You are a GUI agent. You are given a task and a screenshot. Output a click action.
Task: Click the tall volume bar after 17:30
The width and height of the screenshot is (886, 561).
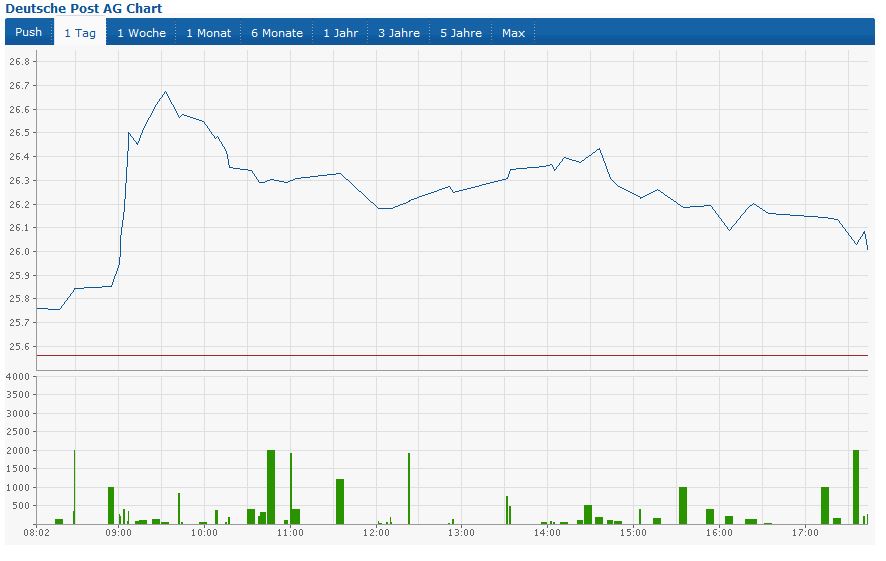[x=855, y=487]
